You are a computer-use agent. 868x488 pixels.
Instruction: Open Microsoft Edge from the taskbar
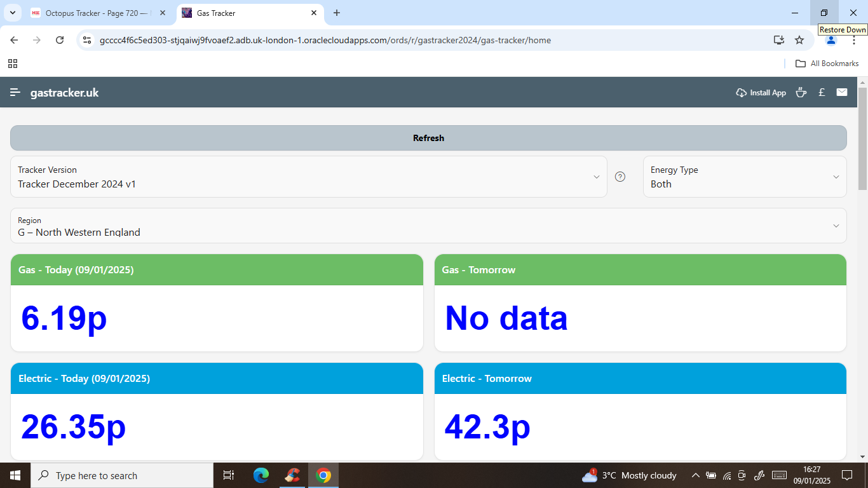click(261, 475)
